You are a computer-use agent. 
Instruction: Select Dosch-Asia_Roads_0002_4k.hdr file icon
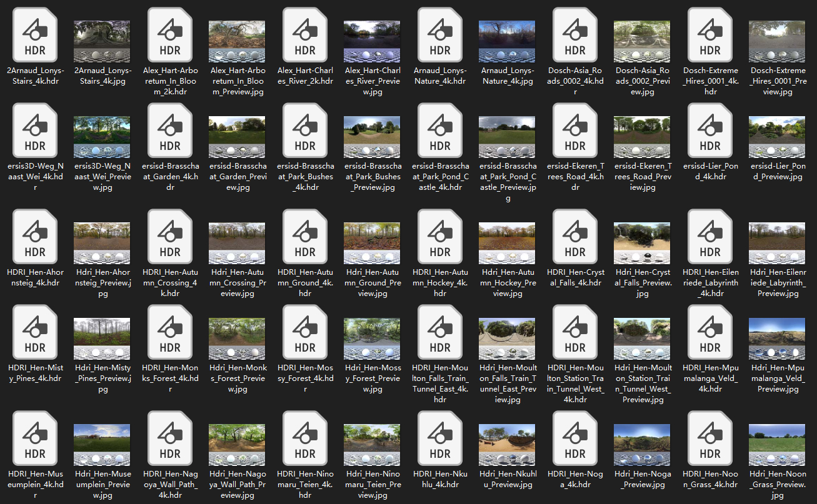coord(575,36)
